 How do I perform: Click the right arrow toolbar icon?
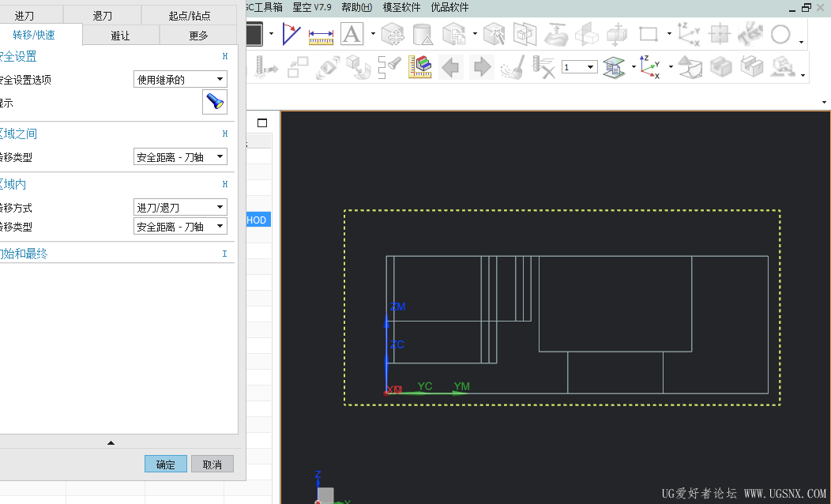[481, 67]
